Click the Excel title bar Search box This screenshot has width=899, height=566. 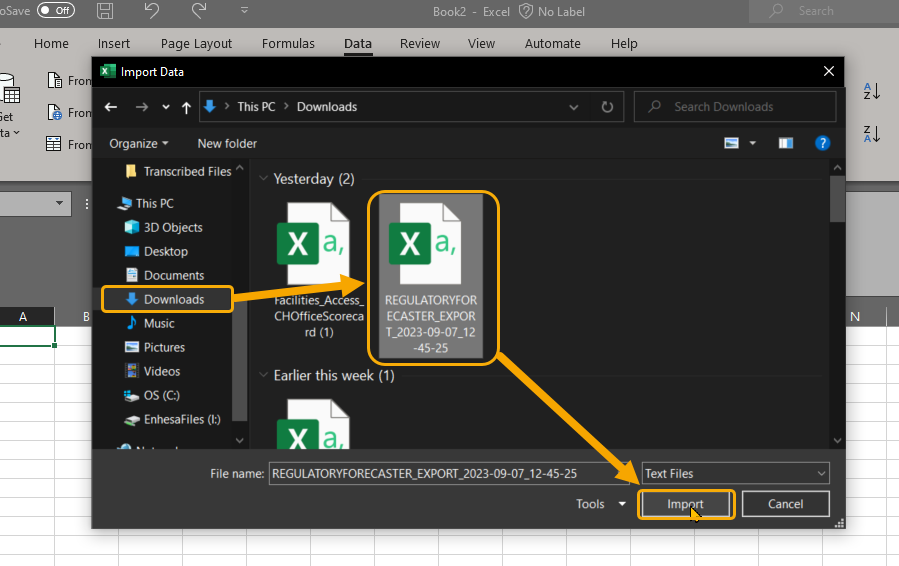point(824,11)
